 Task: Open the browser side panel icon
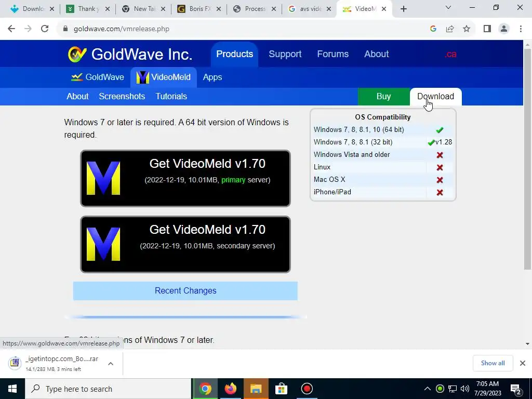pyautogui.click(x=487, y=29)
